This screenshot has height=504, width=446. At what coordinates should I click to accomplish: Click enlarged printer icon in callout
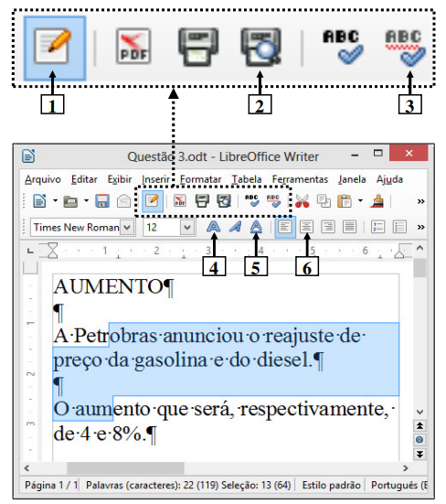coord(198,47)
